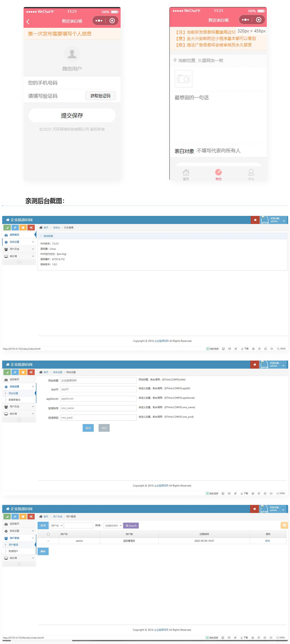Click the current location pin icon
This screenshot has width=290, height=644.
(175, 60)
